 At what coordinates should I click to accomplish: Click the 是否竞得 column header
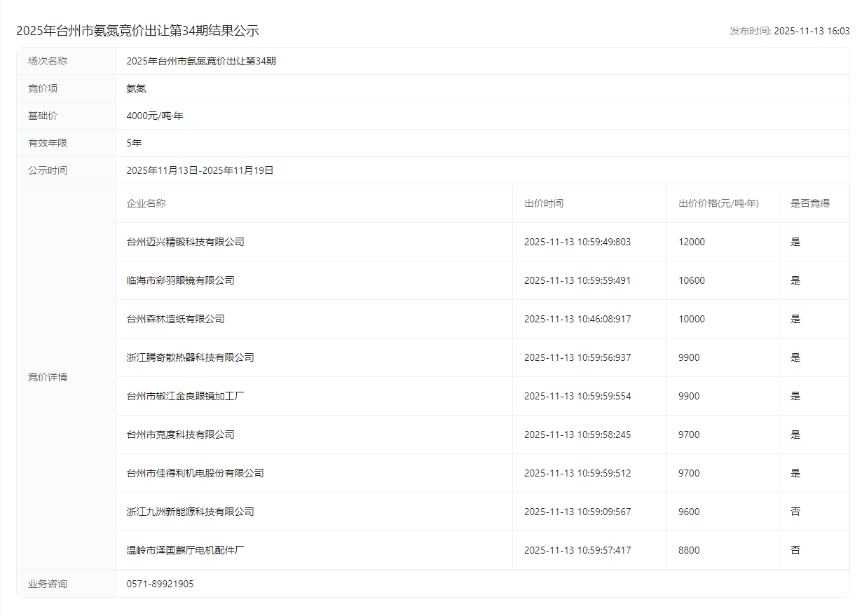coord(809,203)
